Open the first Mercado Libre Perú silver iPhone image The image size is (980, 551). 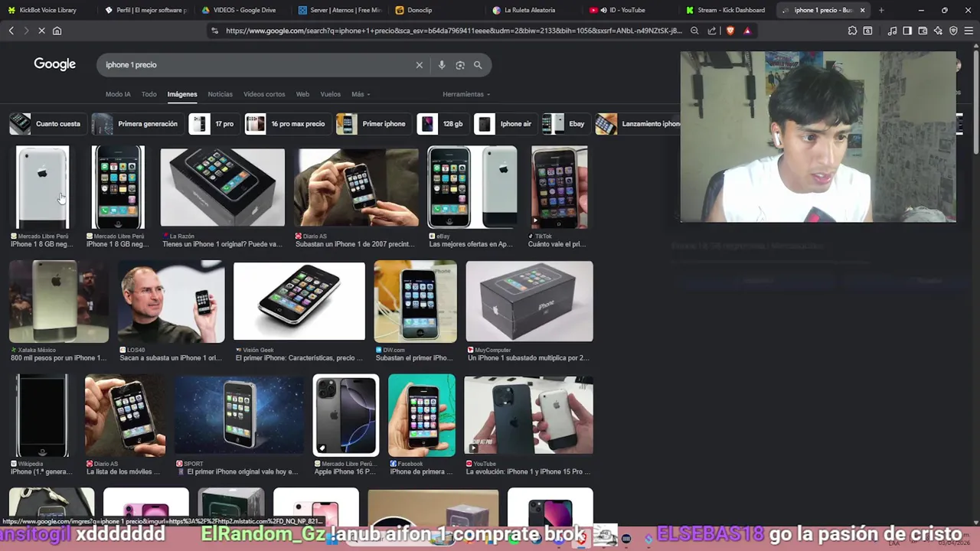tap(42, 187)
